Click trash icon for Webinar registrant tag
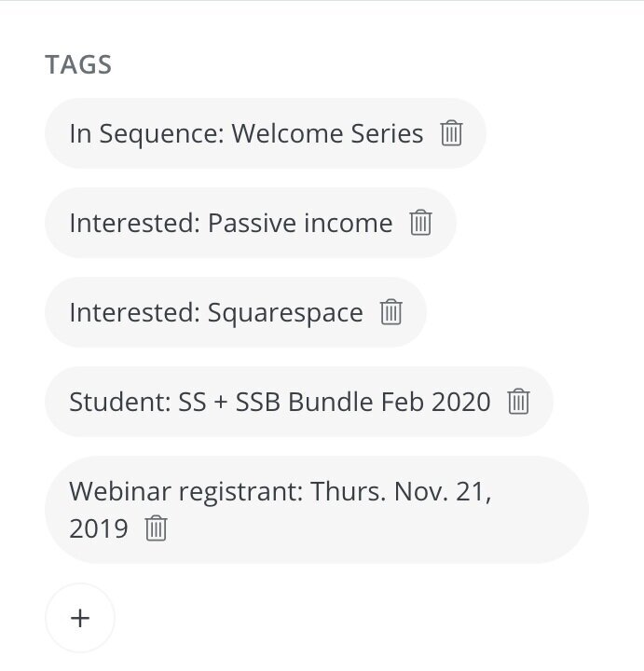The width and height of the screenshot is (644, 671). coord(156,528)
